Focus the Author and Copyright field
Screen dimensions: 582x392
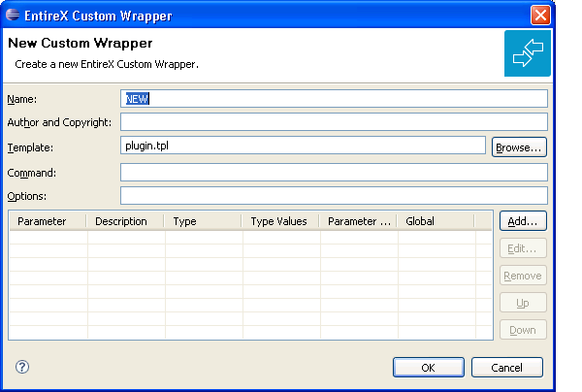[x=334, y=122]
